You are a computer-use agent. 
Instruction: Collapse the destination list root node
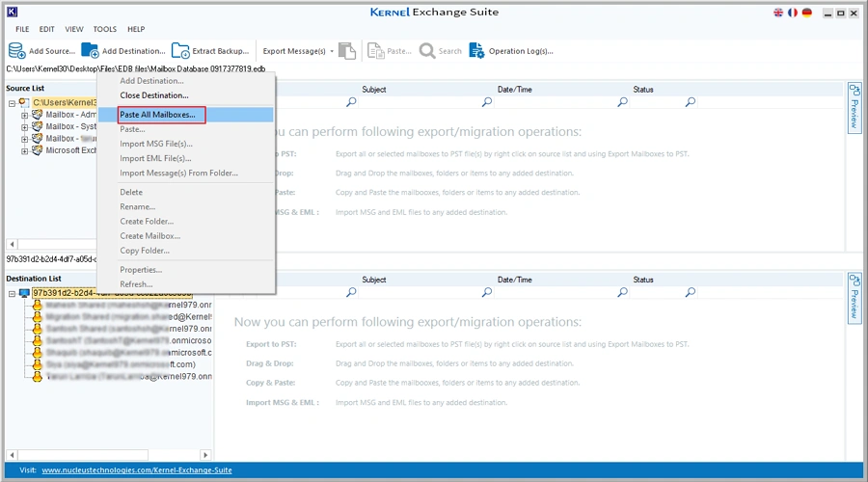(12, 292)
